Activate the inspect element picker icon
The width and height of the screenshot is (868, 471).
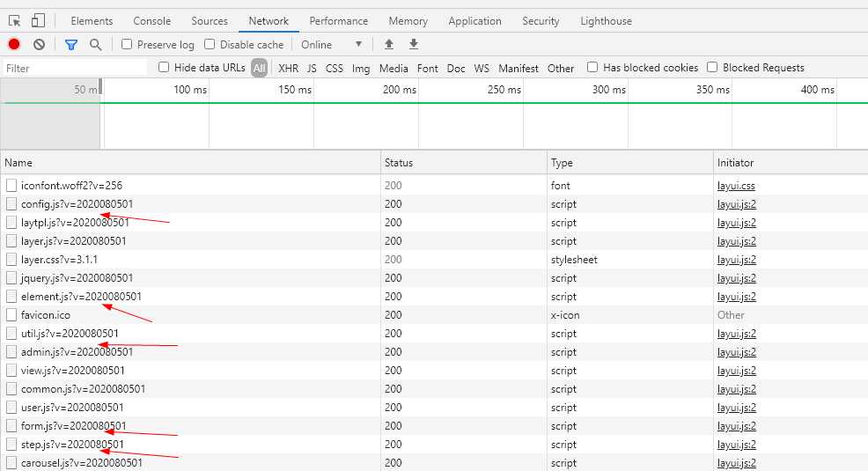15,21
